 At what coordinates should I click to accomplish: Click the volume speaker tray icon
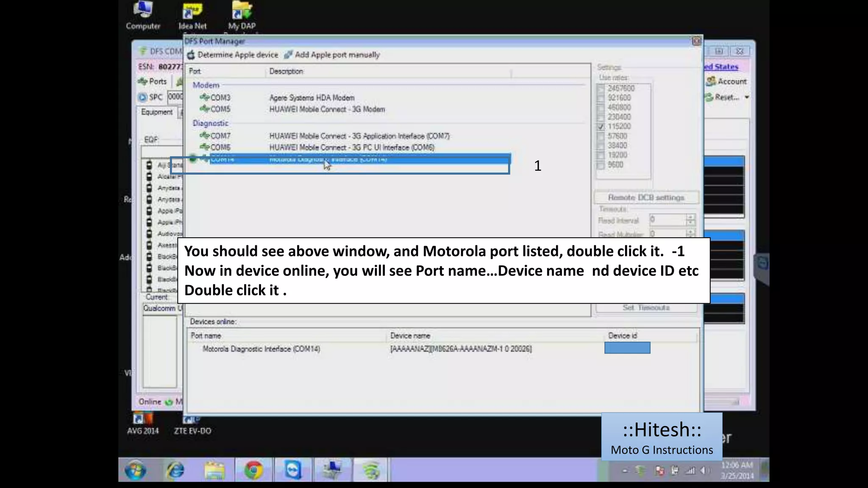[x=704, y=470]
